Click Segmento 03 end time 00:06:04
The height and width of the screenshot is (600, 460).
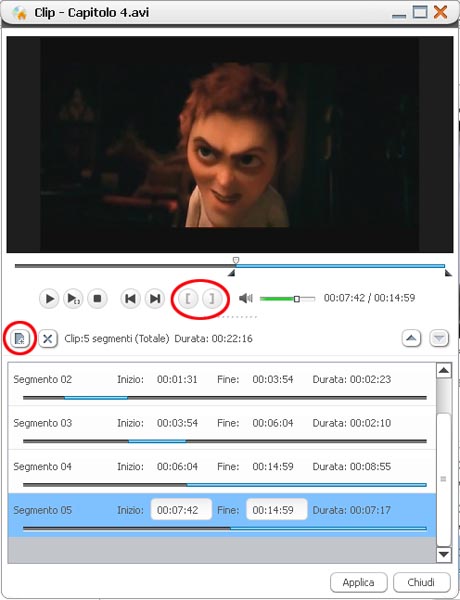[273, 423]
